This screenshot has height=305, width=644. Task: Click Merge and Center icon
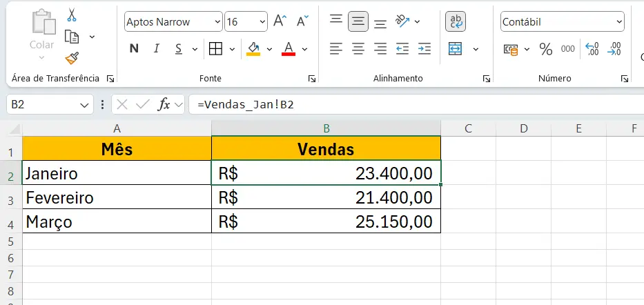[456, 49]
